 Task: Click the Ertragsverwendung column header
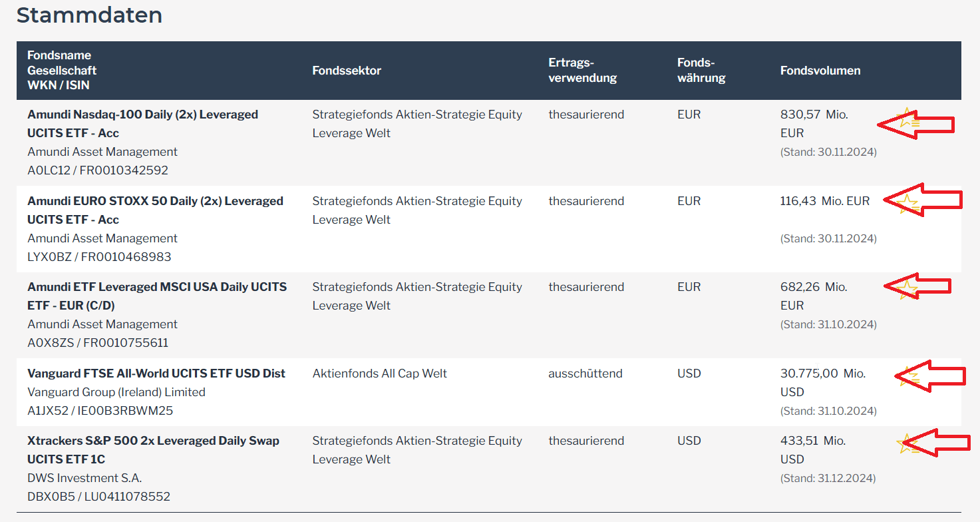tap(582, 71)
